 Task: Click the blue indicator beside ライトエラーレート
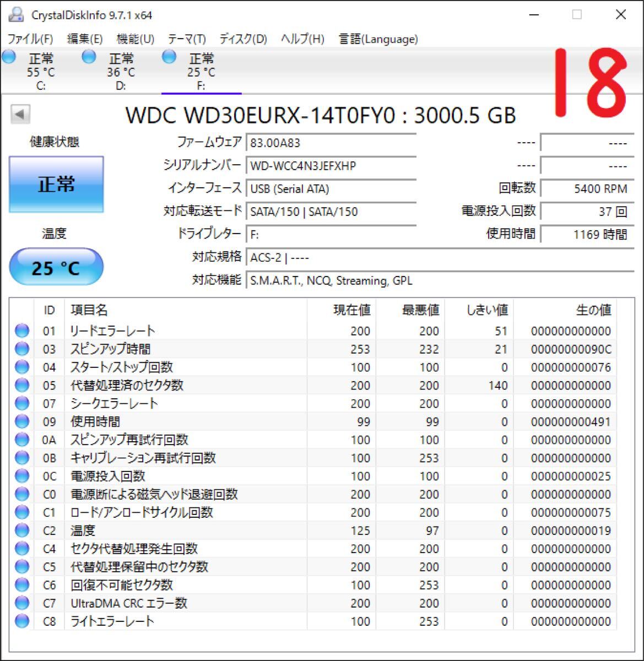21,621
